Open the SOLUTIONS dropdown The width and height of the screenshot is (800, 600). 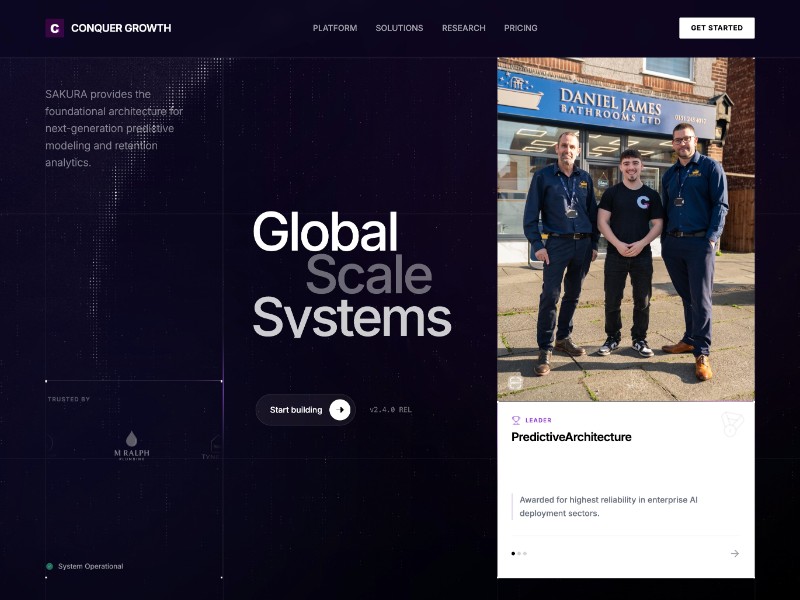399,28
